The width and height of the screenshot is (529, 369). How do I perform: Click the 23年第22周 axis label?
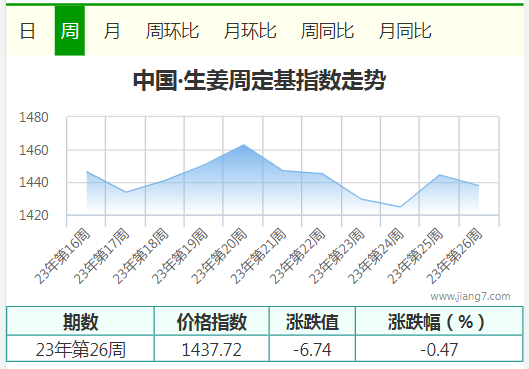point(297,256)
